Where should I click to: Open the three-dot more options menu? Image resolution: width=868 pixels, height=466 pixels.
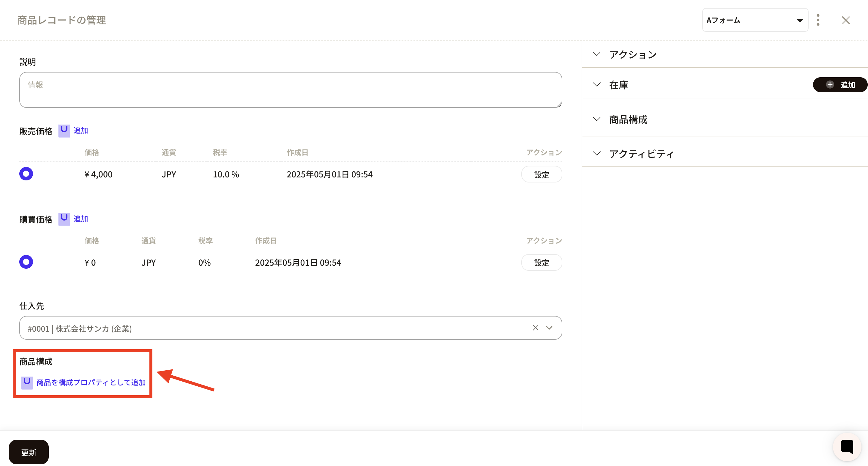coord(818,20)
